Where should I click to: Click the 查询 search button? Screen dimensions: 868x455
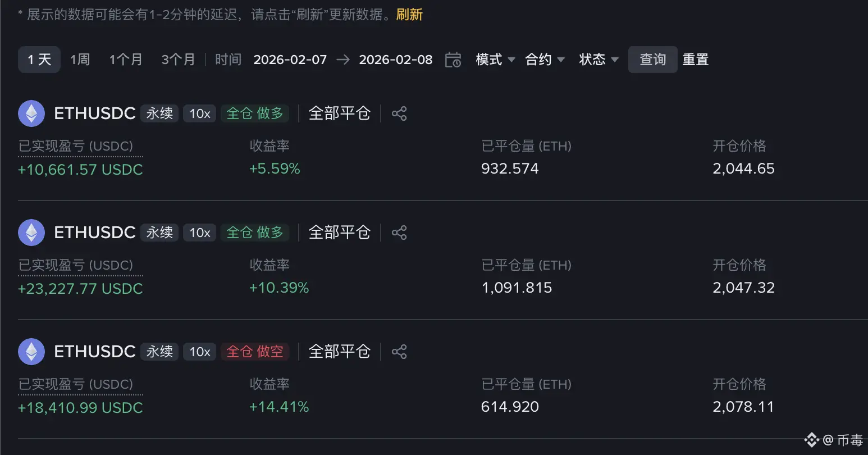coord(652,60)
